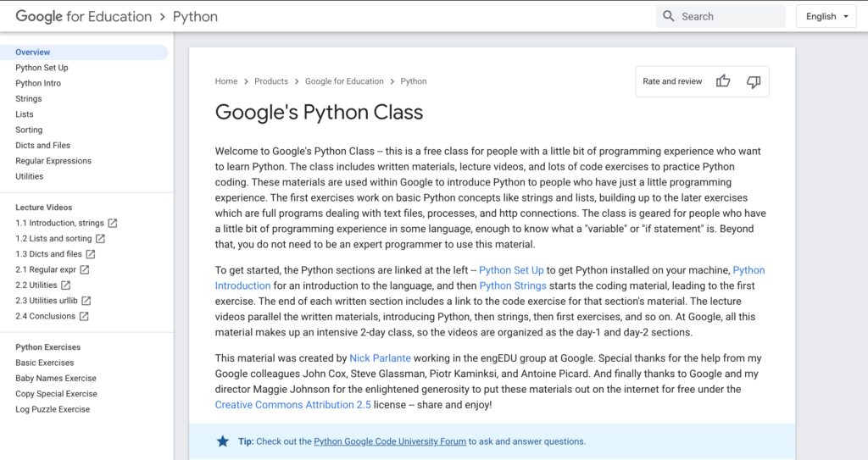
Task: Open Basic Exercises page
Action: pyautogui.click(x=44, y=363)
